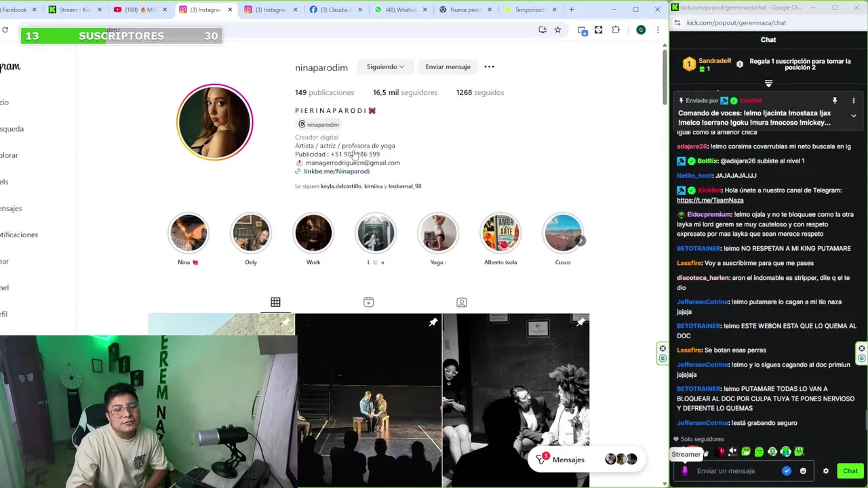Open the Nina story highlight
The image size is (868, 488).
189,233
